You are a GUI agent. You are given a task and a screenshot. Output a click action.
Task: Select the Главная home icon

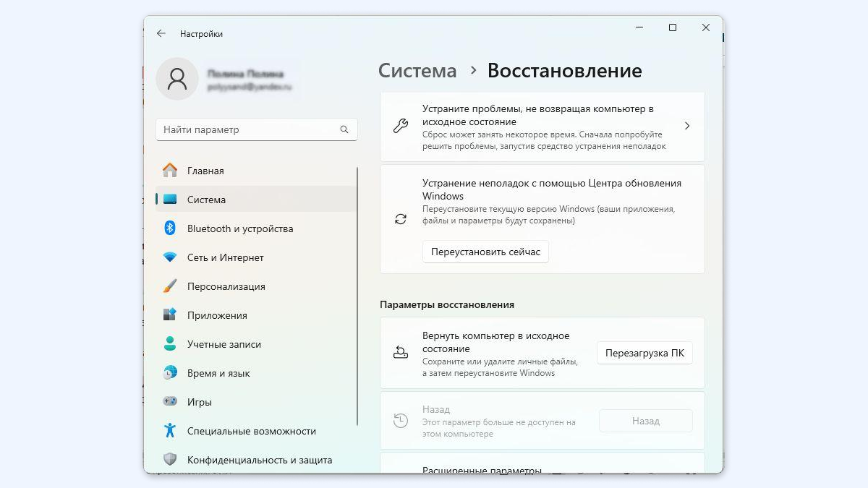tap(170, 171)
